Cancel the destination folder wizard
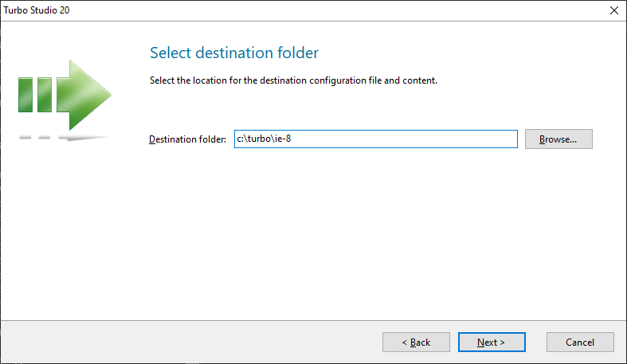This screenshot has height=364, width=627. (580, 342)
